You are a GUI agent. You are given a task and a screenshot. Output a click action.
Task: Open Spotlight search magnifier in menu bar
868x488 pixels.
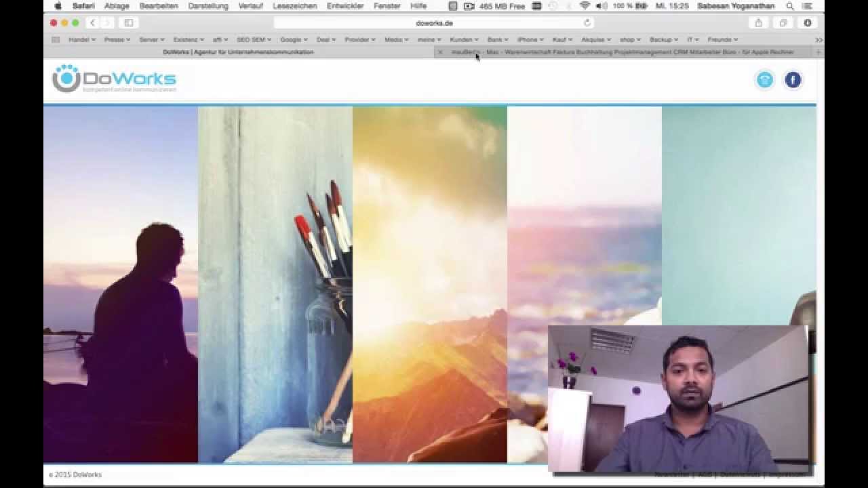click(790, 6)
